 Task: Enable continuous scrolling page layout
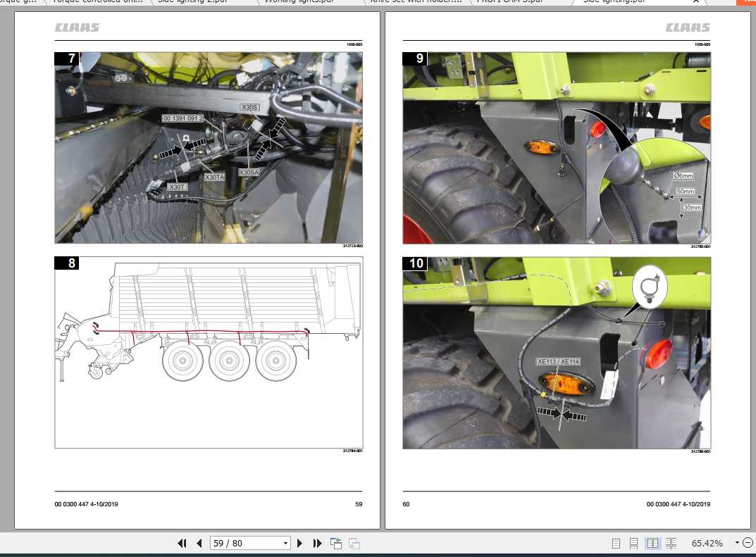pos(633,544)
